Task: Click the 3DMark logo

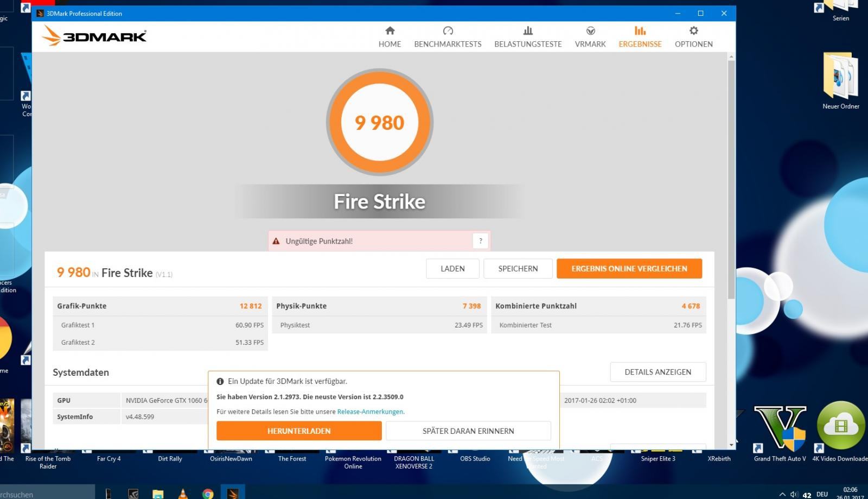Action: point(94,36)
